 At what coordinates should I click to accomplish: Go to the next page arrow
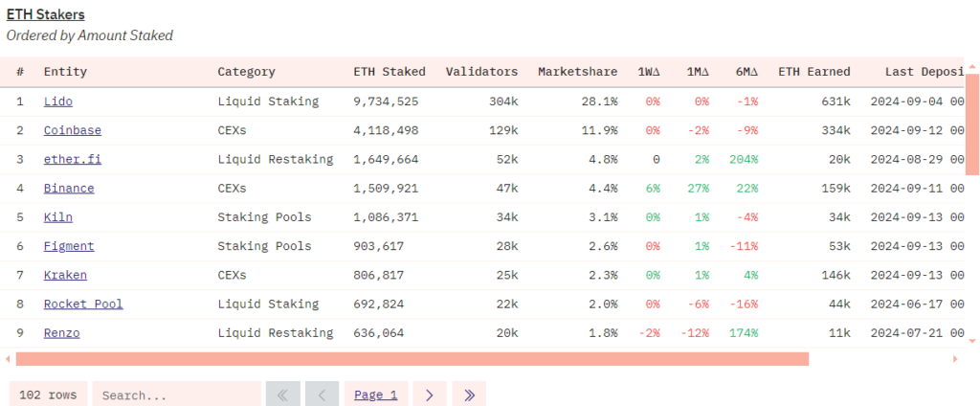(x=430, y=395)
